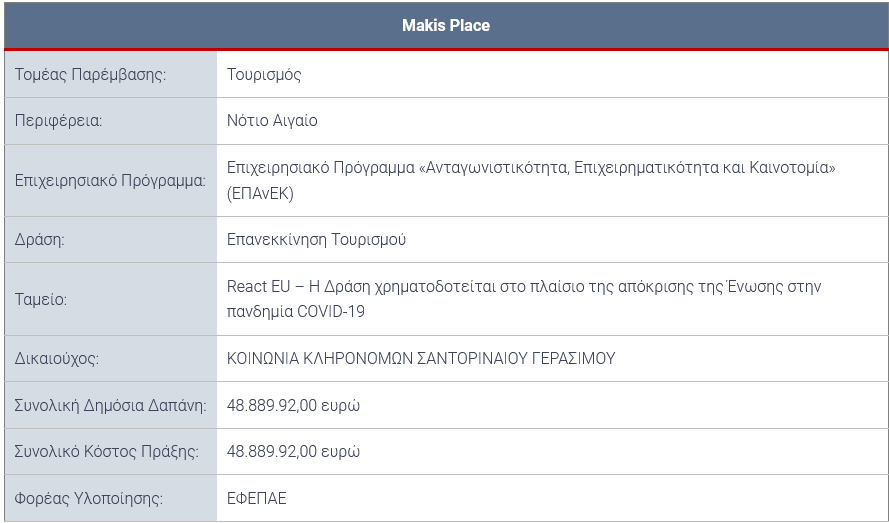Click the Επανεκκίνηση Τουρισμού value

[316, 239]
